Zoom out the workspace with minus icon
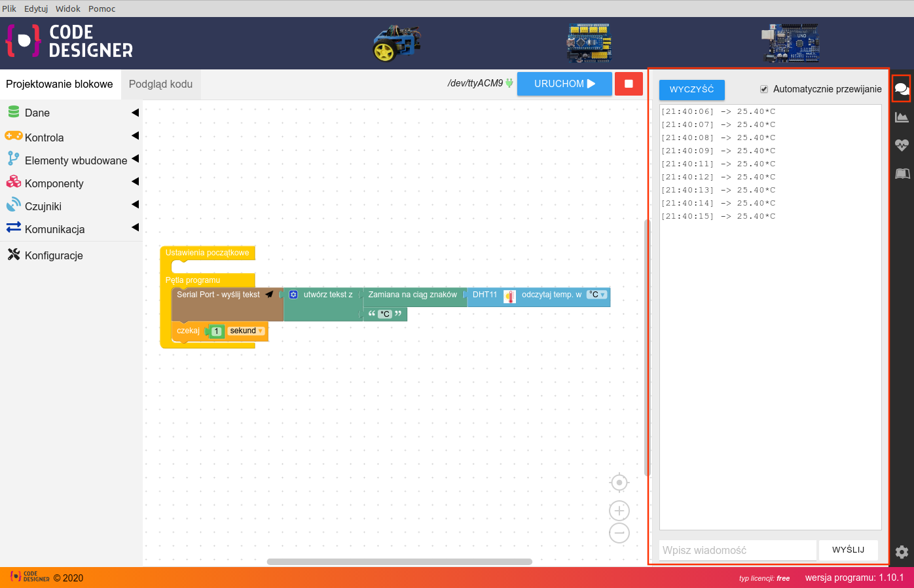 pos(619,533)
